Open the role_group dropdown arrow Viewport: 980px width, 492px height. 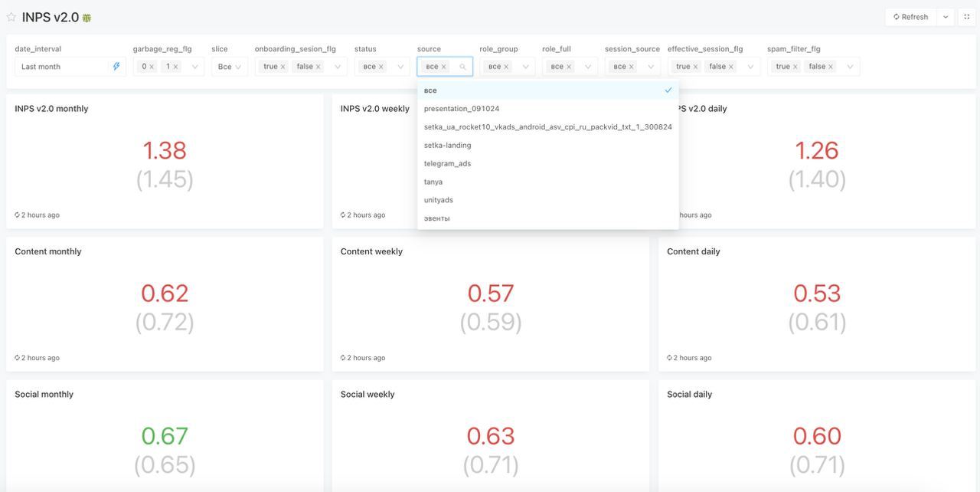click(x=525, y=67)
